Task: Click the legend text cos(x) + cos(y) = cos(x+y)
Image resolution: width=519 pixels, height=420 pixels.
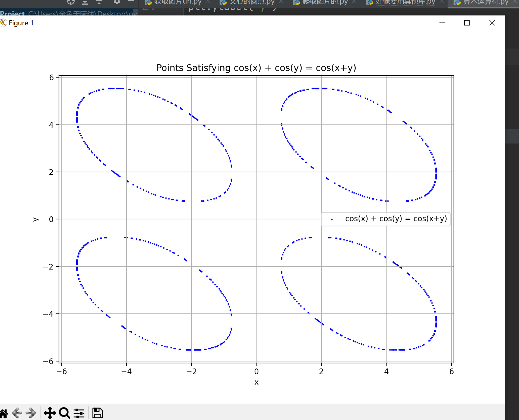Action: click(x=396, y=219)
